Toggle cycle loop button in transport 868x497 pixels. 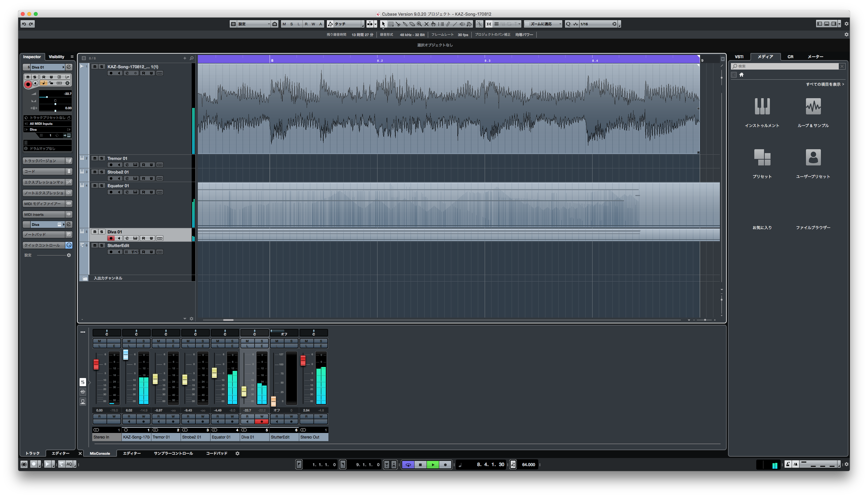coord(408,464)
